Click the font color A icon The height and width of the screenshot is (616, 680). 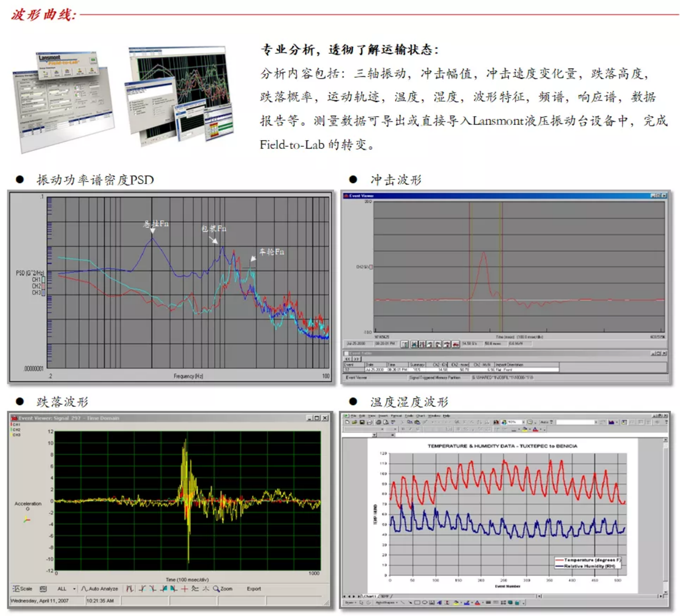[x=535, y=429]
